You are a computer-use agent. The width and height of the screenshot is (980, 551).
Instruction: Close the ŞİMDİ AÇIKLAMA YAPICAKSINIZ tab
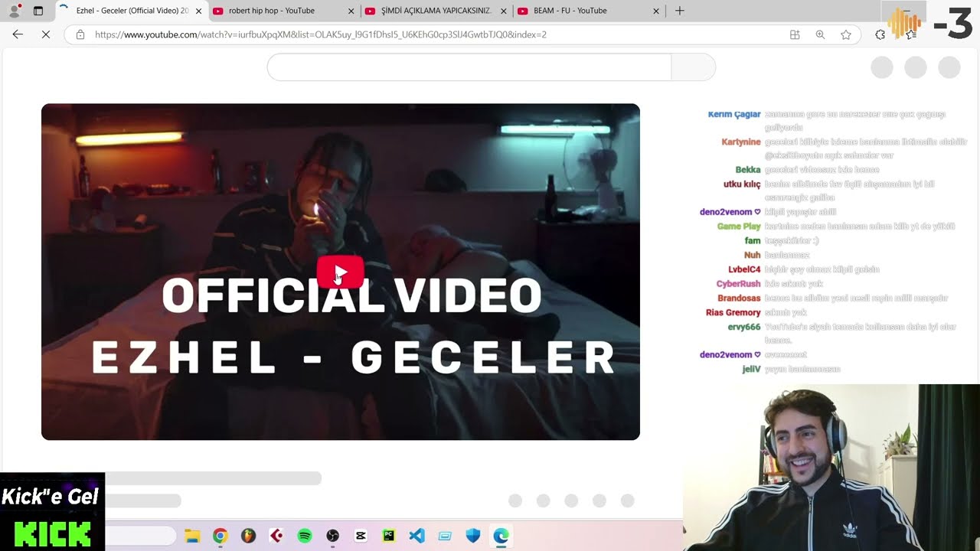coord(504,11)
